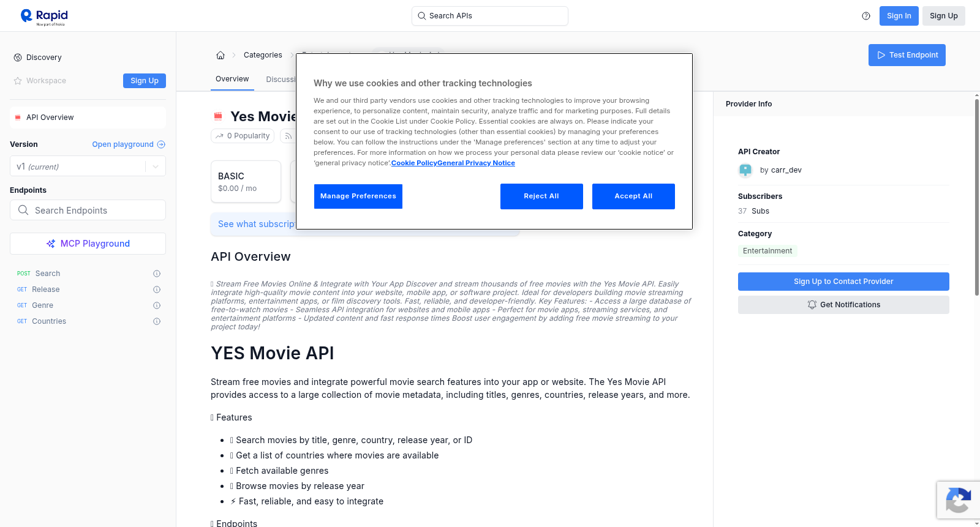Click info icon for Search endpoint
The image size is (980, 527).
click(x=157, y=274)
